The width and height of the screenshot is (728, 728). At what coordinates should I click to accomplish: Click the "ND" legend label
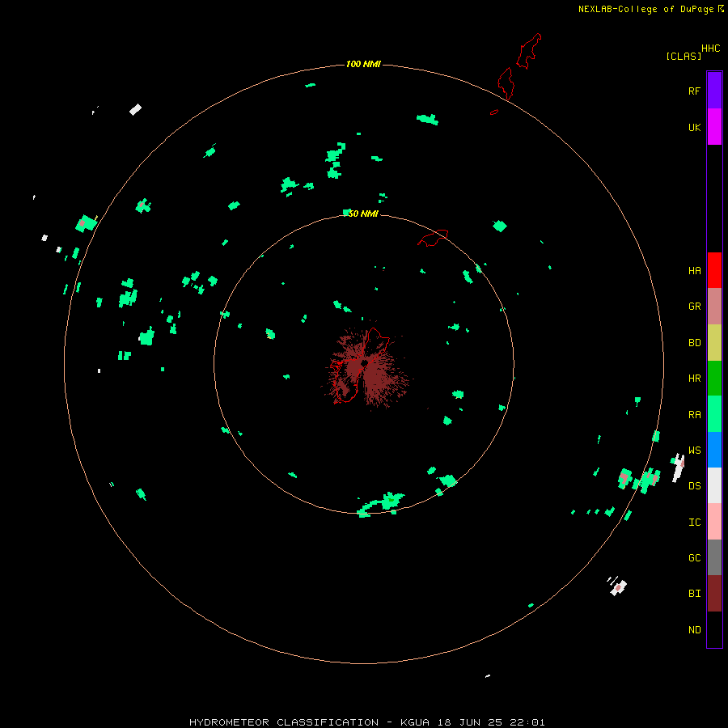tap(694, 630)
